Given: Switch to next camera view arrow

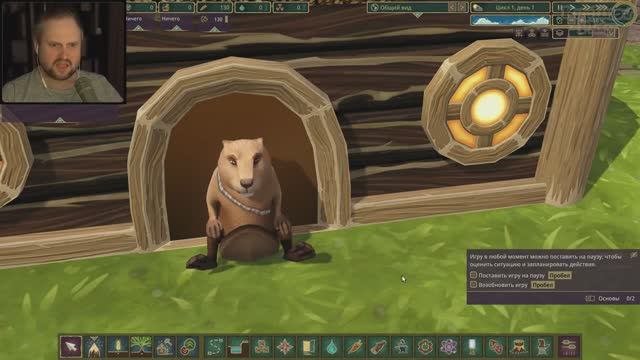Looking at the screenshot, I should [462, 7].
